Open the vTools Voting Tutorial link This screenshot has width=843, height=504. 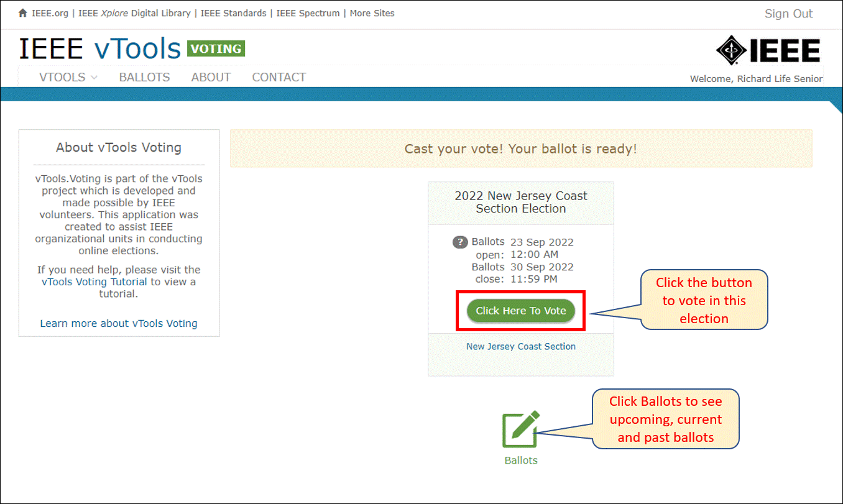94,282
